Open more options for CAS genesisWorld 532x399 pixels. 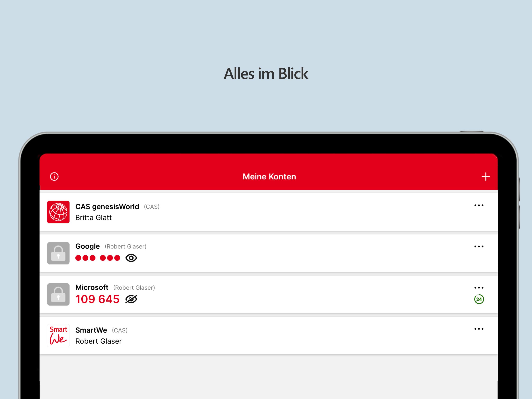[x=479, y=205]
